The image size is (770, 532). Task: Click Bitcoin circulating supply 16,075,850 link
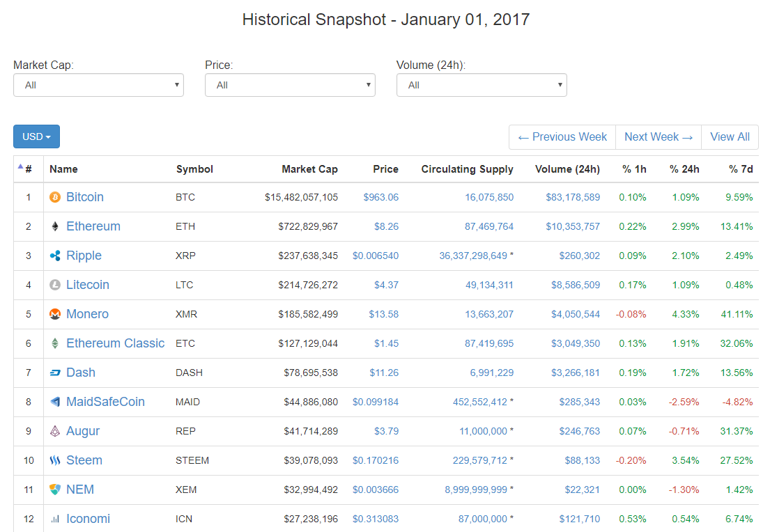coord(489,197)
